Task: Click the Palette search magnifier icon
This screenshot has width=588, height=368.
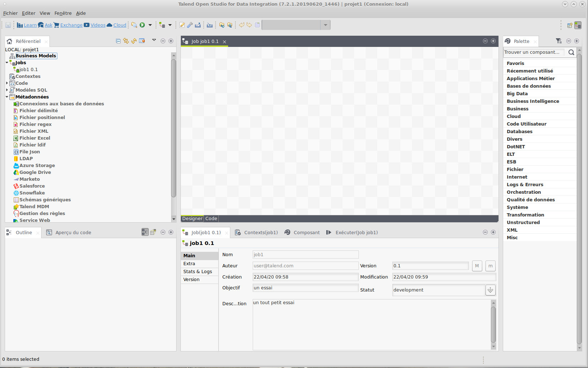Action: pos(571,52)
